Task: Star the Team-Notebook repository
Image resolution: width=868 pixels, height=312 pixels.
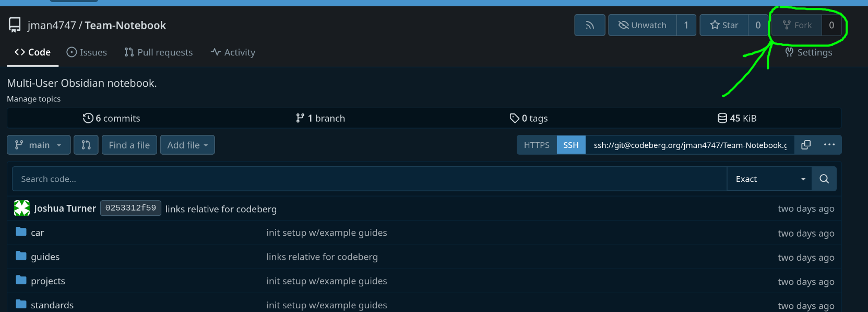Action: coord(724,25)
